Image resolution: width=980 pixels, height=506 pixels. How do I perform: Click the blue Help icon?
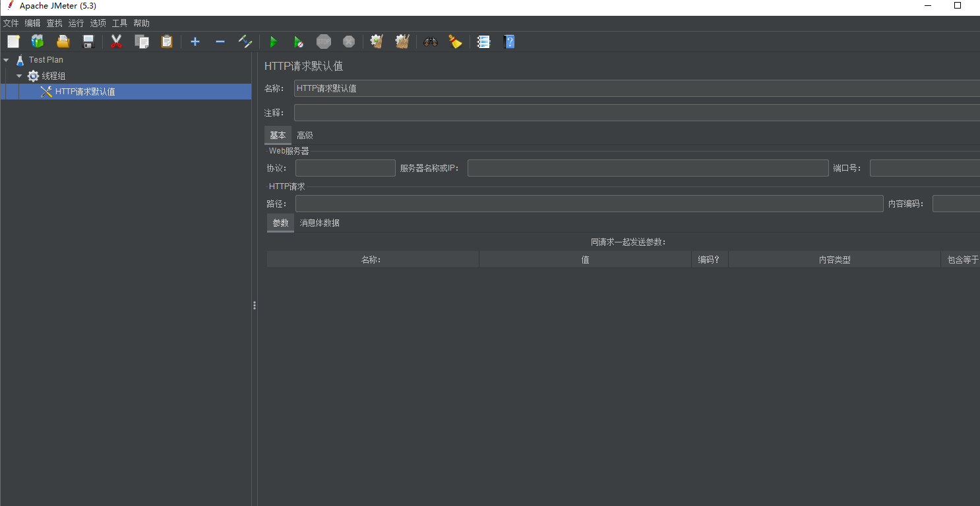point(509,42)
